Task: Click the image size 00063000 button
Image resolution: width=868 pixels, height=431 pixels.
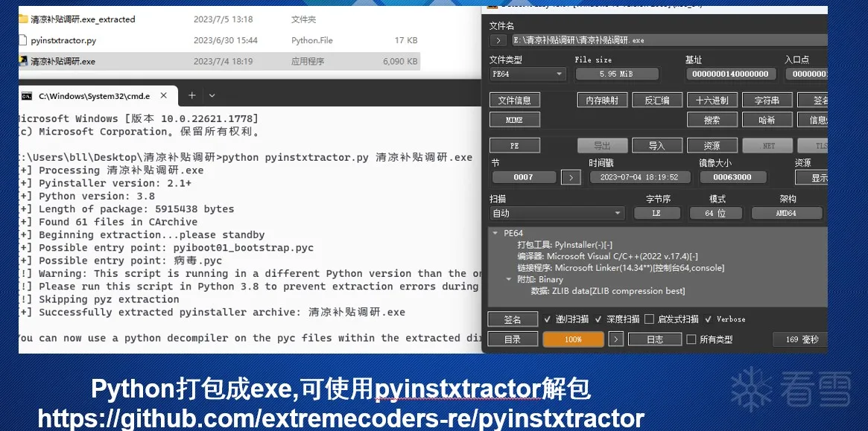Action: [733, 177]
